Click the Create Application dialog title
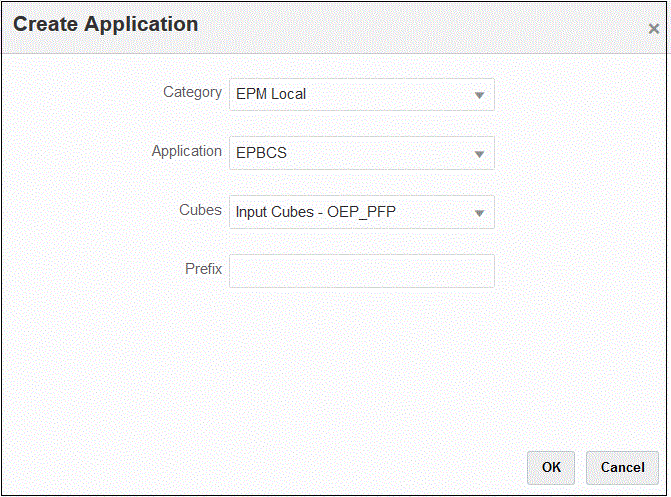This screenshot has height=497, width=671. pyautogui.click(x=105, y=24)
